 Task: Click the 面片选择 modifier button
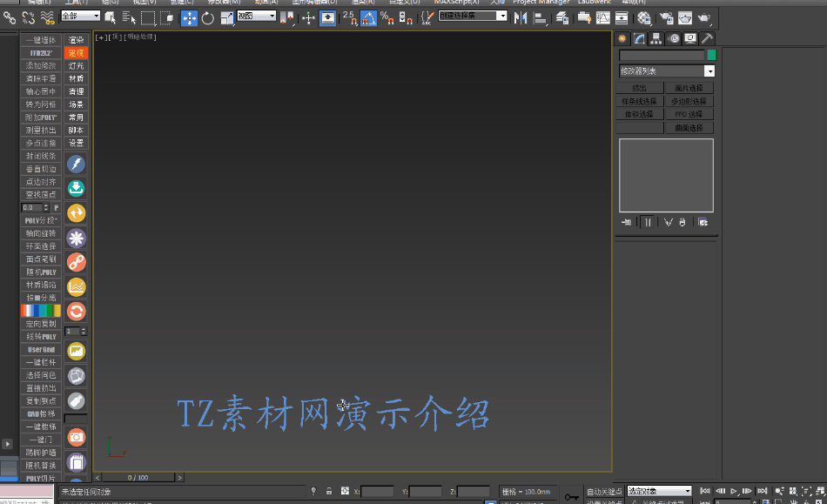(x=689, y=88)
